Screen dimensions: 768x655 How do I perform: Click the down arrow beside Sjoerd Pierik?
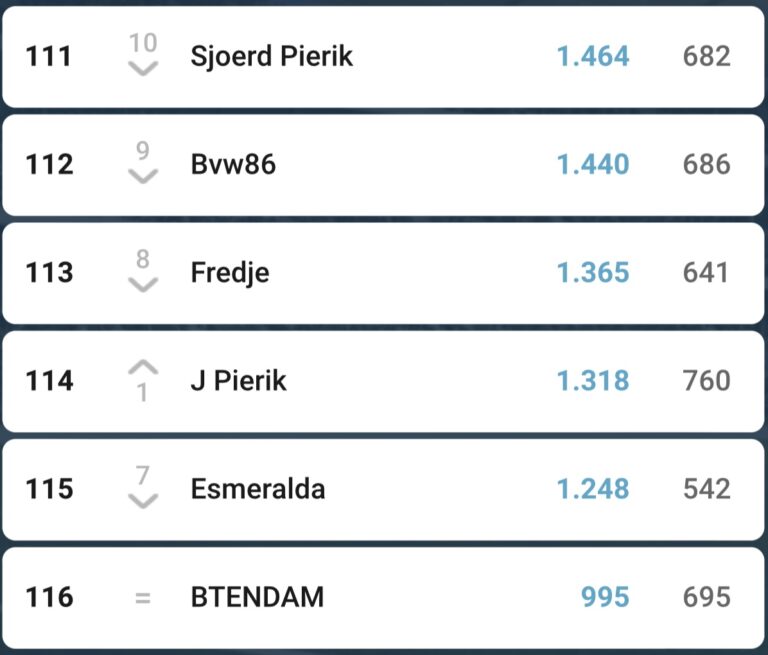144,68
